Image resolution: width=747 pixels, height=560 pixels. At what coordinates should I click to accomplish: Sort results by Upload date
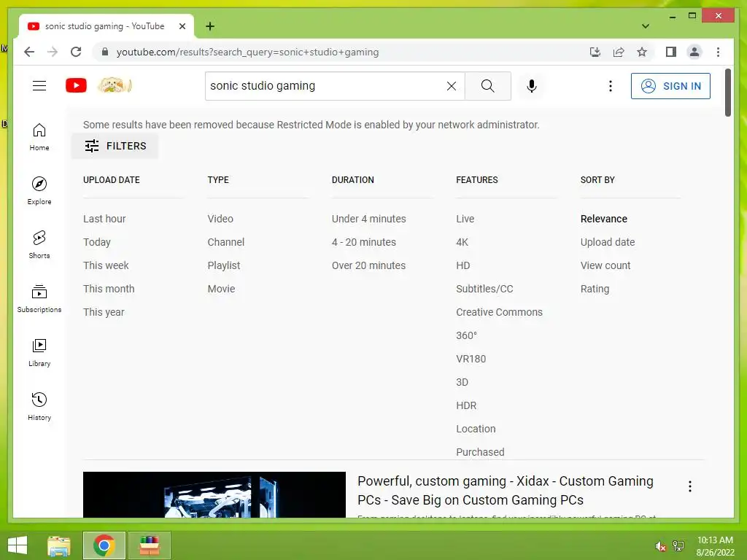[x=608, y=242]
